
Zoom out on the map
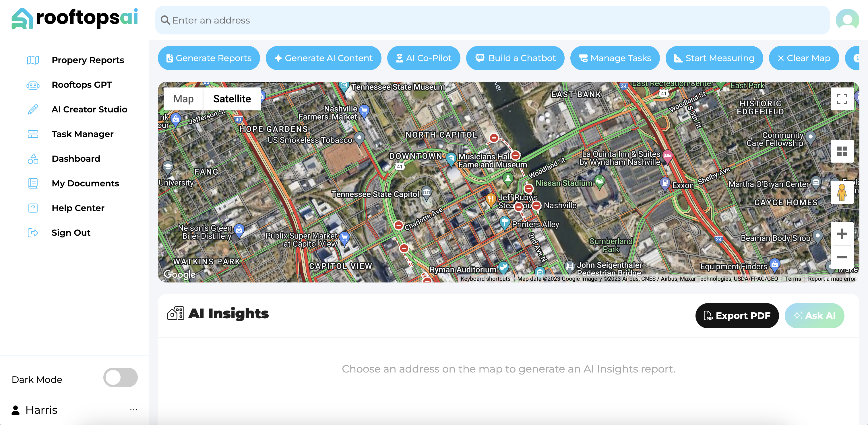842,257
